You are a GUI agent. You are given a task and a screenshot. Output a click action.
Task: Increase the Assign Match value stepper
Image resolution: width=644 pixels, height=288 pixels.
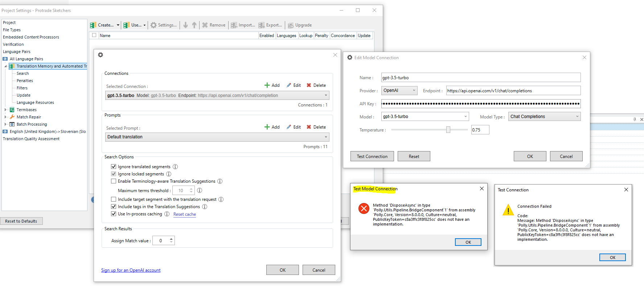click(x=171, y=239)
